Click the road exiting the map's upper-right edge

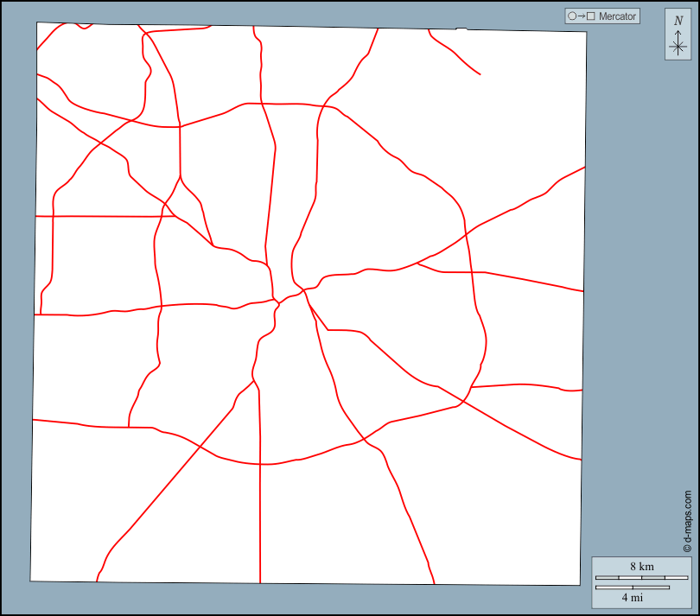pyautogui.click(x=583, y=168)
